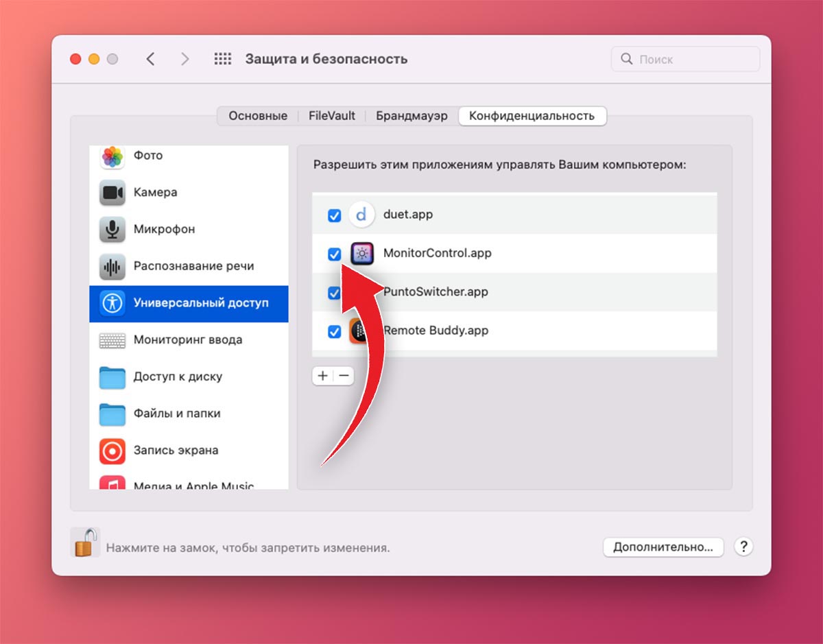This screenshot has height=644, width=823.
Task: Select Камера in the privacy list
Action: click(156, 193)
